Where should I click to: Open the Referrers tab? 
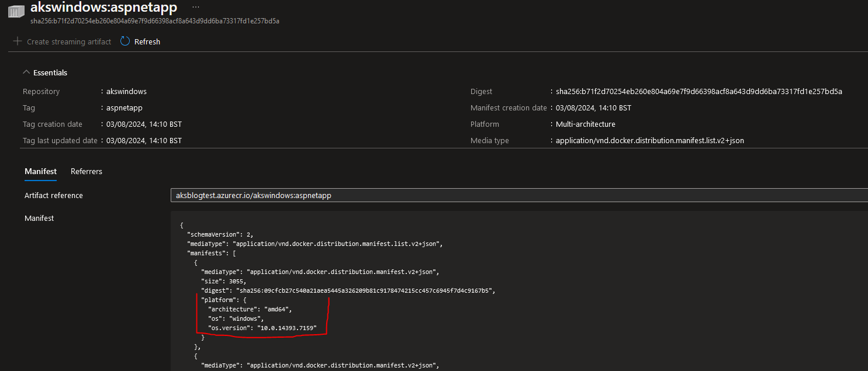(x=87, y=171)
